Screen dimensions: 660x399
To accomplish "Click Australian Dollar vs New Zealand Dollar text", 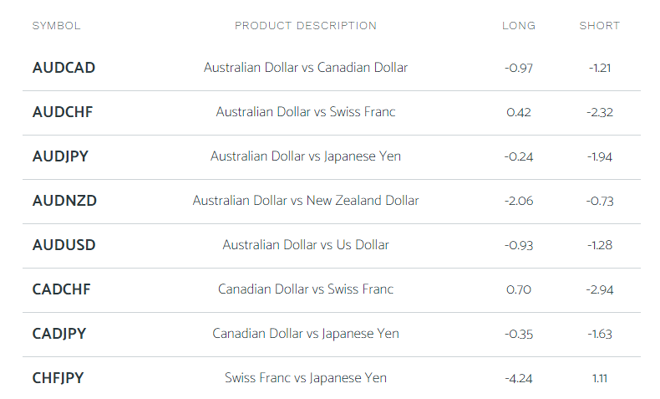I will tap(306, 201).
